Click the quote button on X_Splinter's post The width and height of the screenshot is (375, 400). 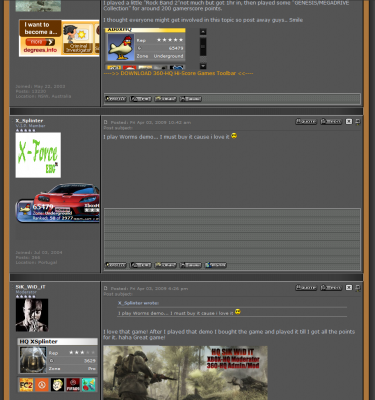pyautogui.click(x=306, y=122)
